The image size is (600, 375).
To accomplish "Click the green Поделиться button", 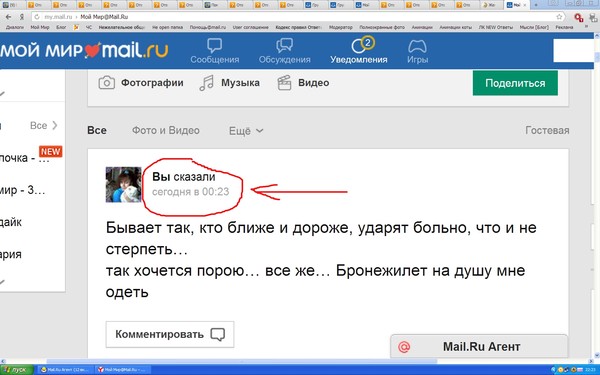I will click(515, 83).
